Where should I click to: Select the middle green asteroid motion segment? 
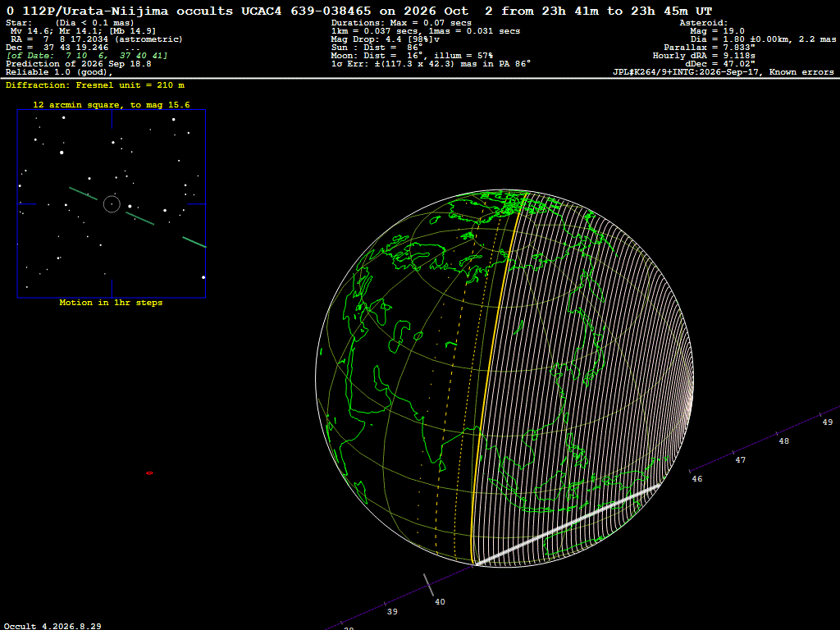[x=139, y=218]
